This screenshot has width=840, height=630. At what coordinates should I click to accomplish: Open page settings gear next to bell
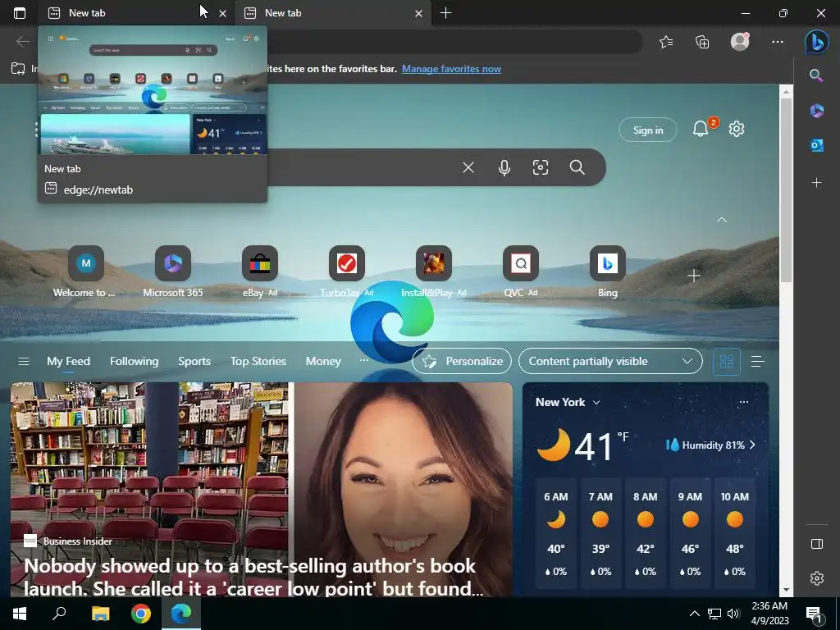[737, 129]
